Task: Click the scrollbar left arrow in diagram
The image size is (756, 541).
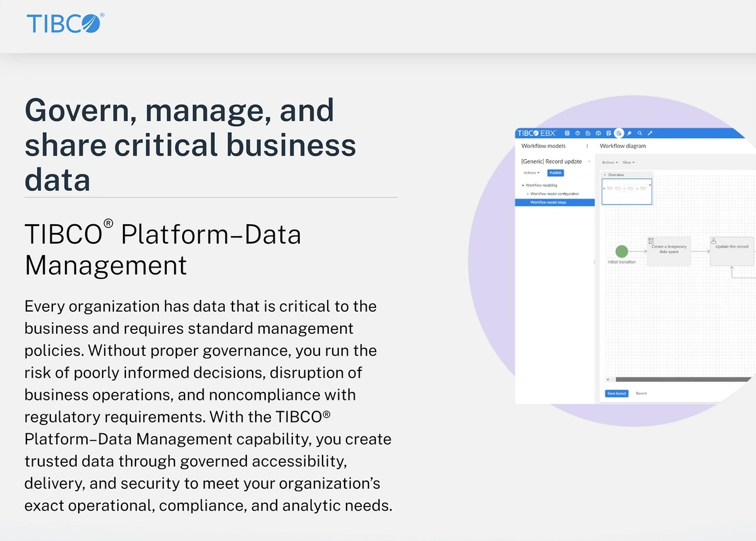Action: 607,380
